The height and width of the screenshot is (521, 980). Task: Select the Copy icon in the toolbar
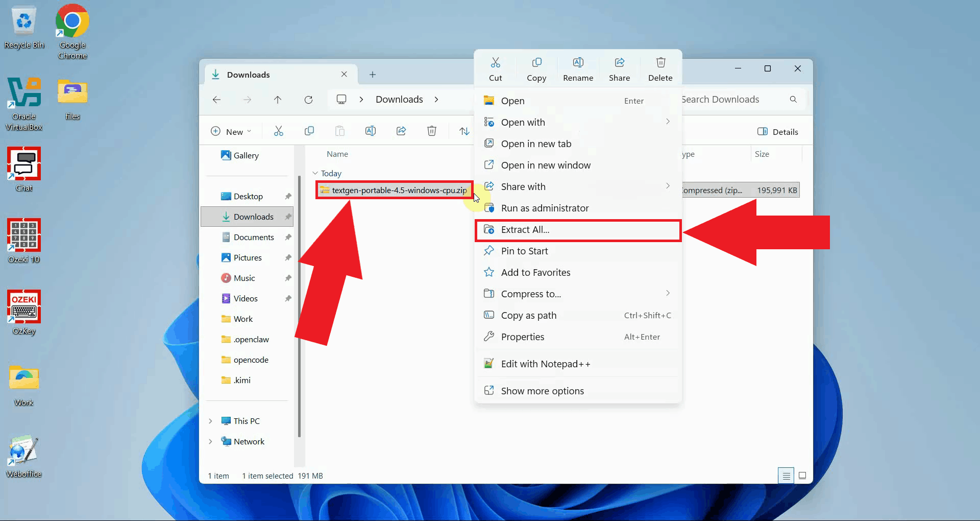click(x=536, y=69)
